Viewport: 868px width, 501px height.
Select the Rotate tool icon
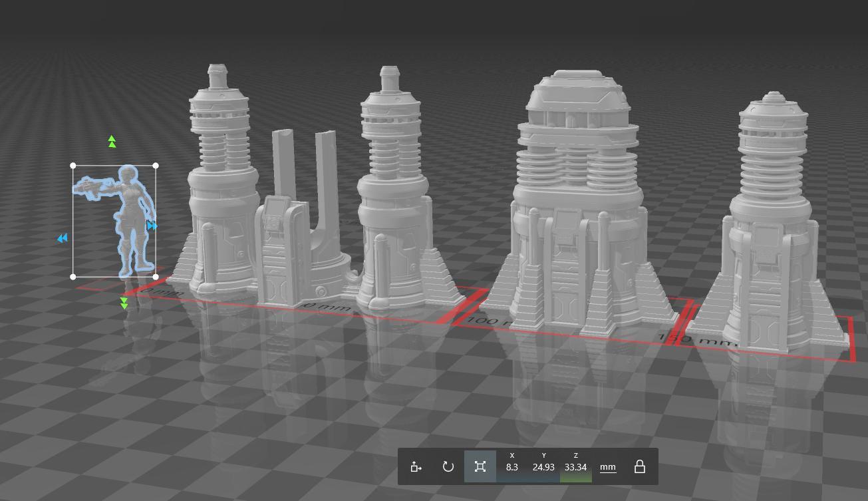pyautogui.click(x=448, y=466)
